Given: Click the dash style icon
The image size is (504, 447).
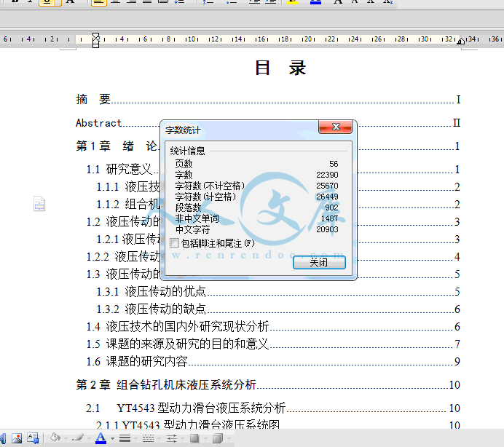Looking at the screenshot, I should tap(148, 438).
